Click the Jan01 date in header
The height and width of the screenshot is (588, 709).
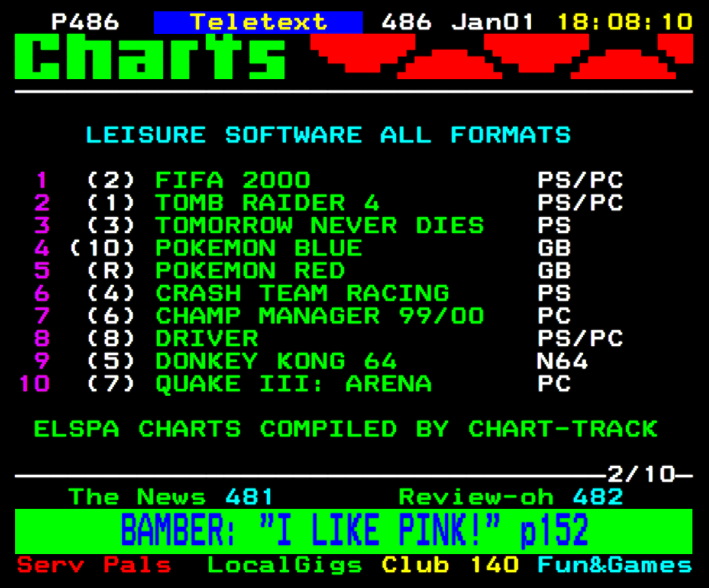coord(493,22)
